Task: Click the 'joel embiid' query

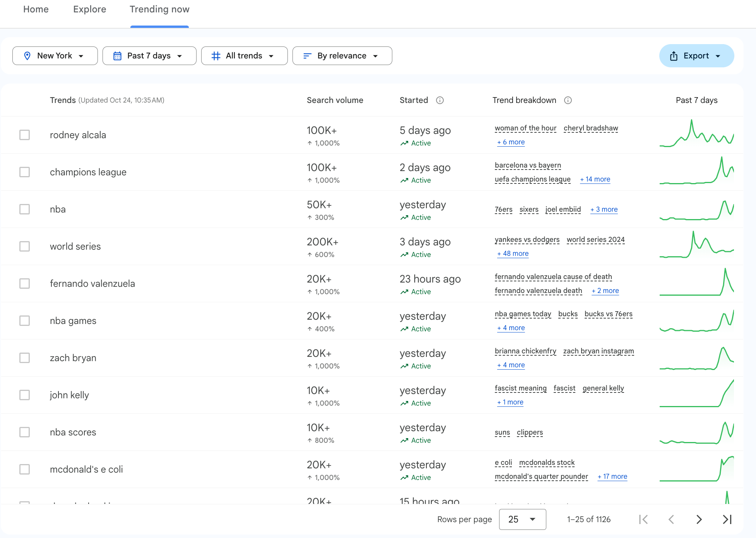Action: [x=563, y=209]
